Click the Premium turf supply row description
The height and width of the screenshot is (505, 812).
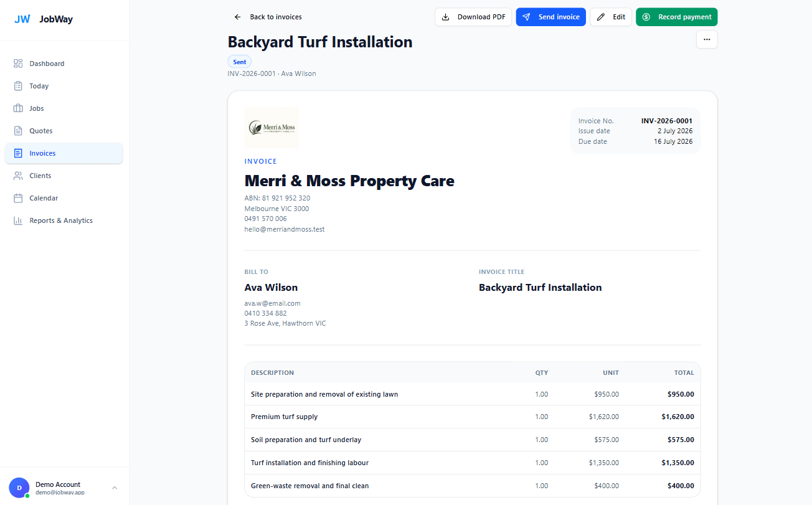coord(285,417)
